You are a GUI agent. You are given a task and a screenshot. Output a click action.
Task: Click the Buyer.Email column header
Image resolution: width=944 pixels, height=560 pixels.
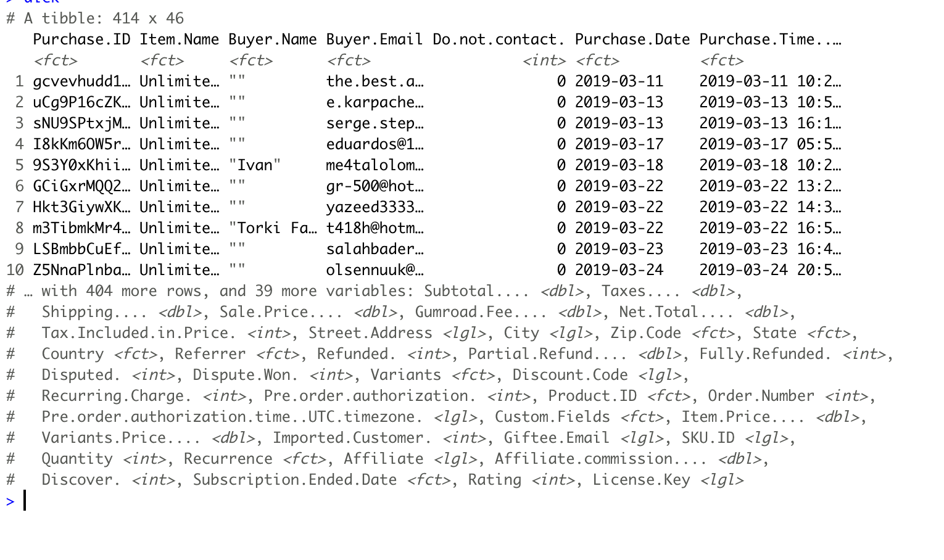(375, 39)
